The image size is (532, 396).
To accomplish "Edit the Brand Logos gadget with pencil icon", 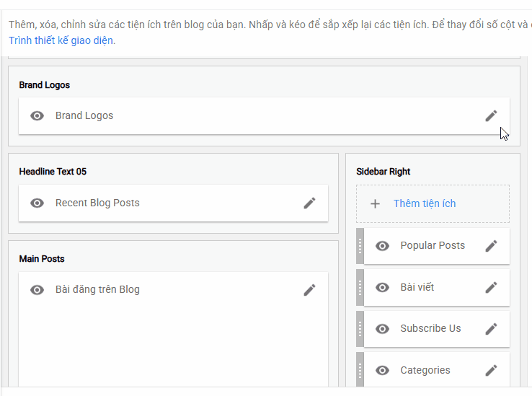I will pyautogui.click(x=491, y=116).
